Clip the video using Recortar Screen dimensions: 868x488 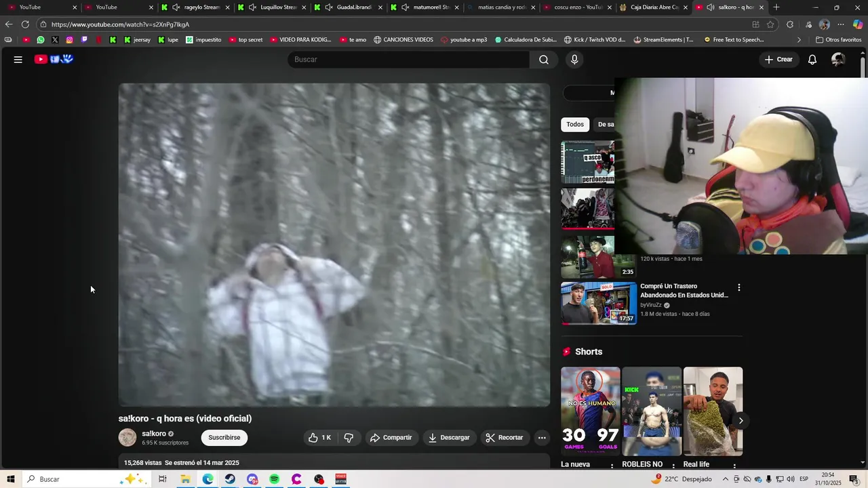tap(505, 438)
